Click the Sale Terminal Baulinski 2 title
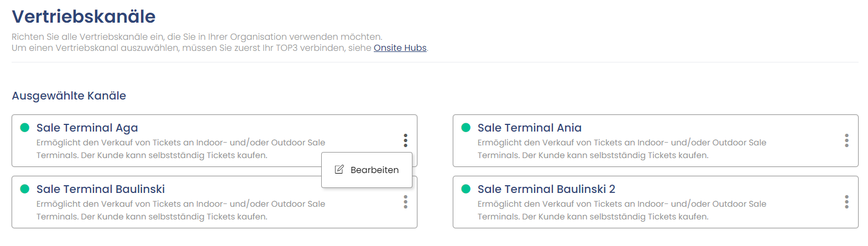This screenshot has height=246, width=868. tap(546, 189)
